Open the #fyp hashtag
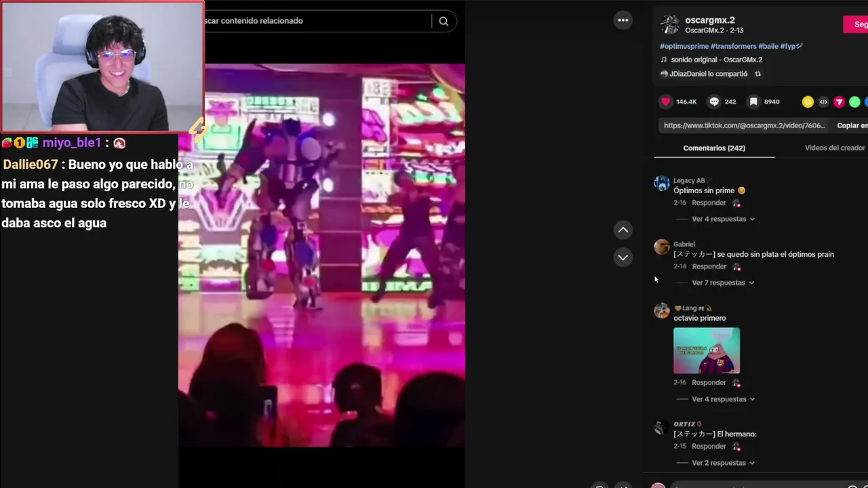 tap(791, 46)
